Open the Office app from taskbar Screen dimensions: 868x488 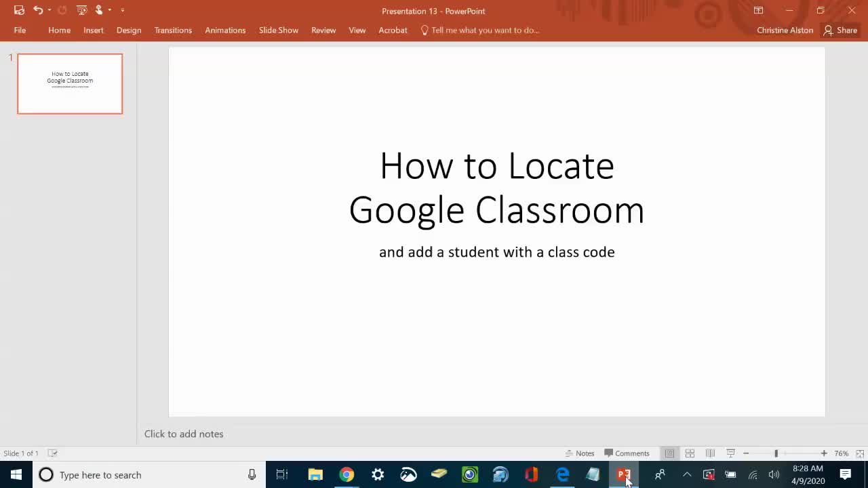coord(531,474)
